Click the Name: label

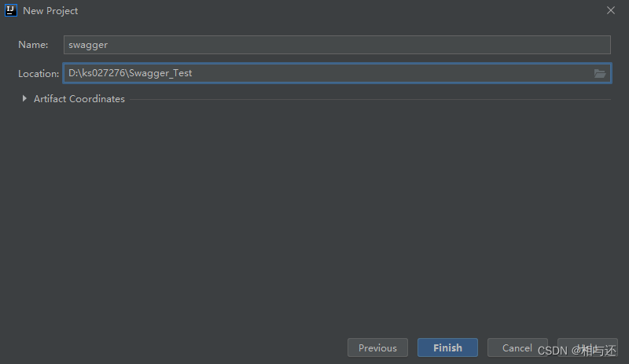click(x=33, y=45)
